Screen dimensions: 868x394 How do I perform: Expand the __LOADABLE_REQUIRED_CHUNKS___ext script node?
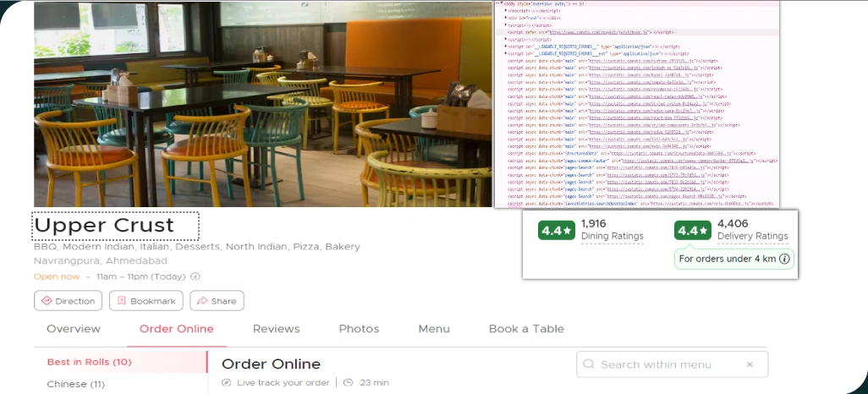point(506,53)
